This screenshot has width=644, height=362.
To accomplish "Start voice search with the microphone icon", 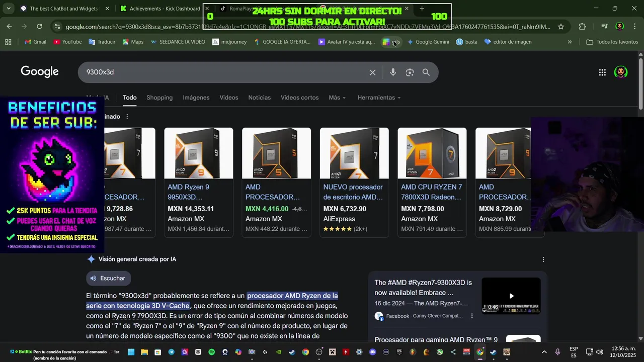I will tap(393, 72).
